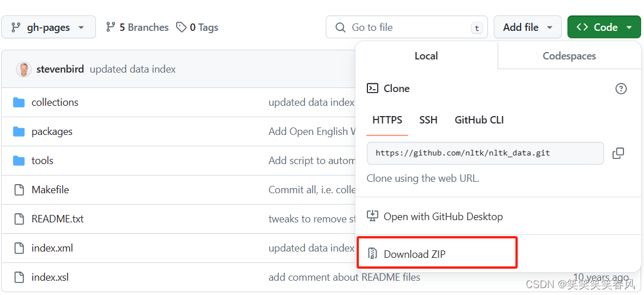Click the branch icon on gh-pages button
Screen dimensions: 644x295
tap(15, 27)
